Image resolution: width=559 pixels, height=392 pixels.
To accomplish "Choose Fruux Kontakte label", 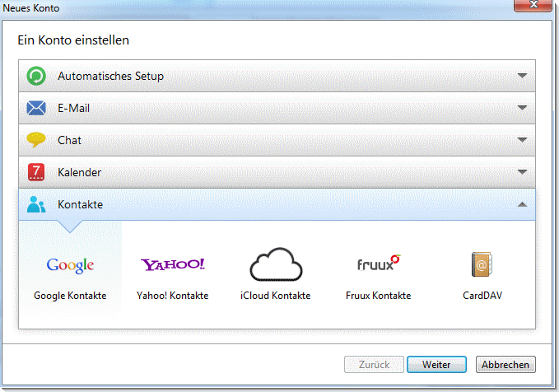I will (378, 296).
